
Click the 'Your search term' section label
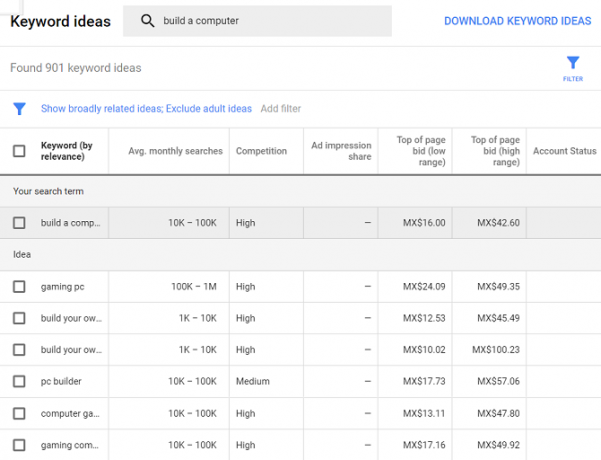point(48,191)
